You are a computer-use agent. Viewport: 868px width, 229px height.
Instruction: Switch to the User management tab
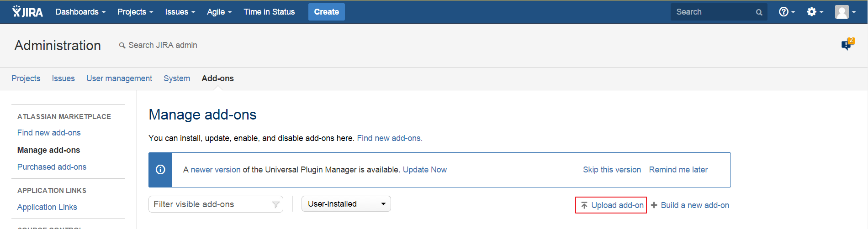(x=119, y=78)
